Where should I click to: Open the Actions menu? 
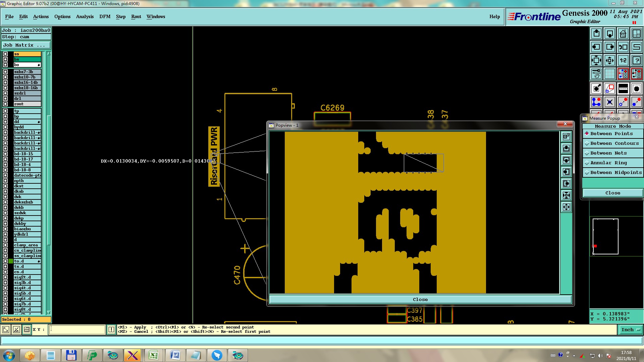click(41, 16)
